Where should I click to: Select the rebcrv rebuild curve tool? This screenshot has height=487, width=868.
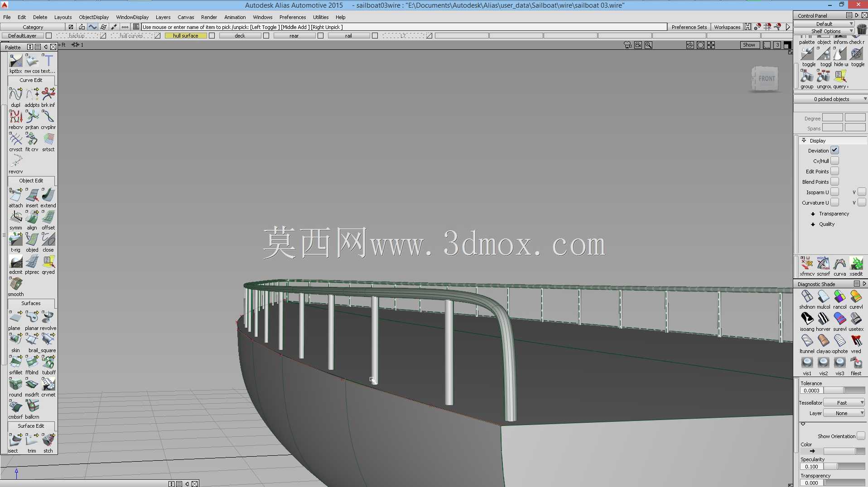pyautogui.click(x=15, y=117)
